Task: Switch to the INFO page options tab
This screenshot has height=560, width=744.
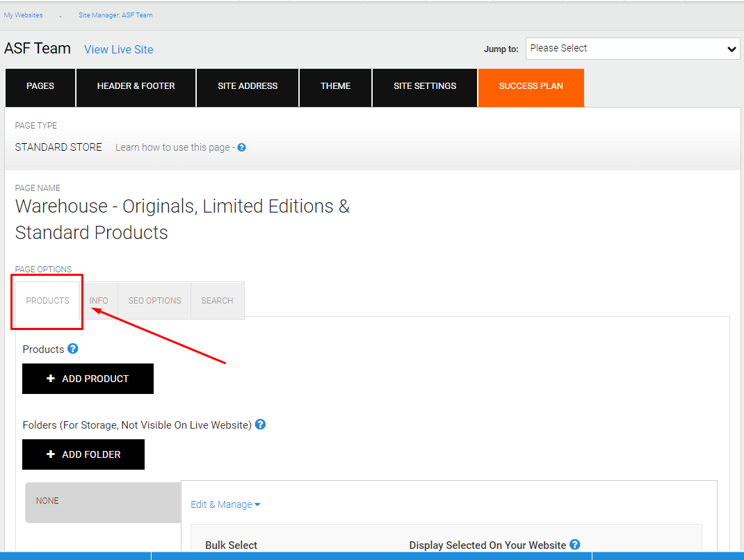Action: 99,301
